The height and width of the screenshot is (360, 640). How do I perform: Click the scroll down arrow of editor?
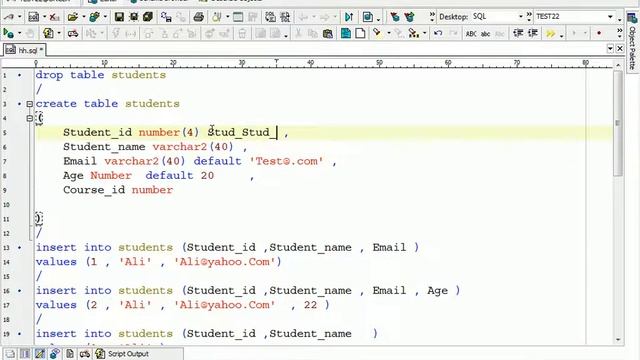click(x=618, y=340)
